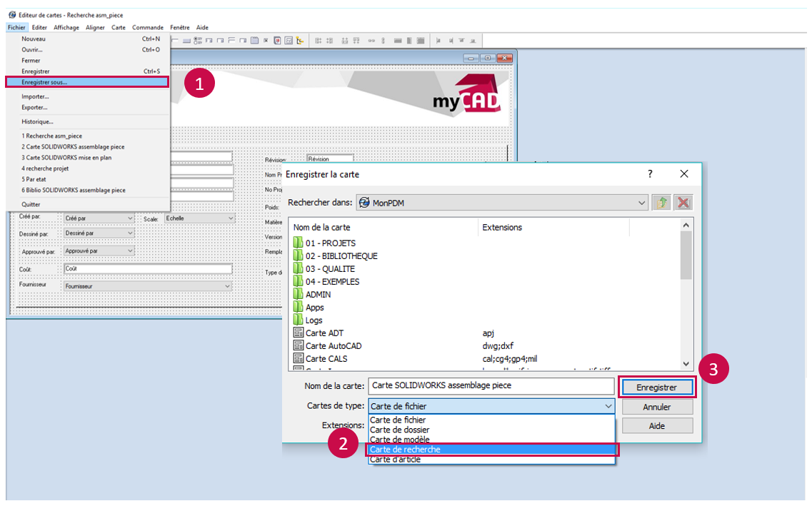The height and width of the screenshot is (506, 812).
Task: Click the space evenly horizontally chain icon
Action: (371, 41)
